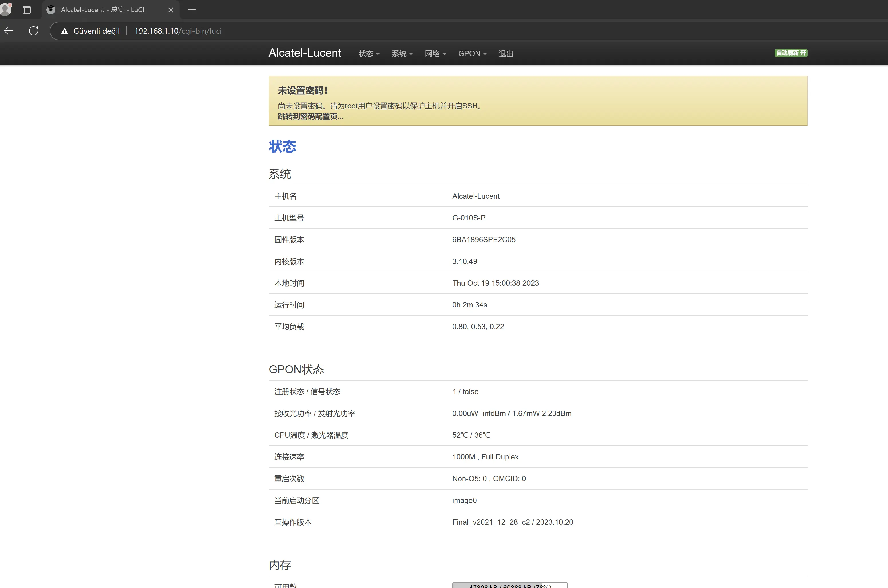Open the browser profile avatar
Screen dimensions: 888x588
pyautogui.click(x=6, y=9)
